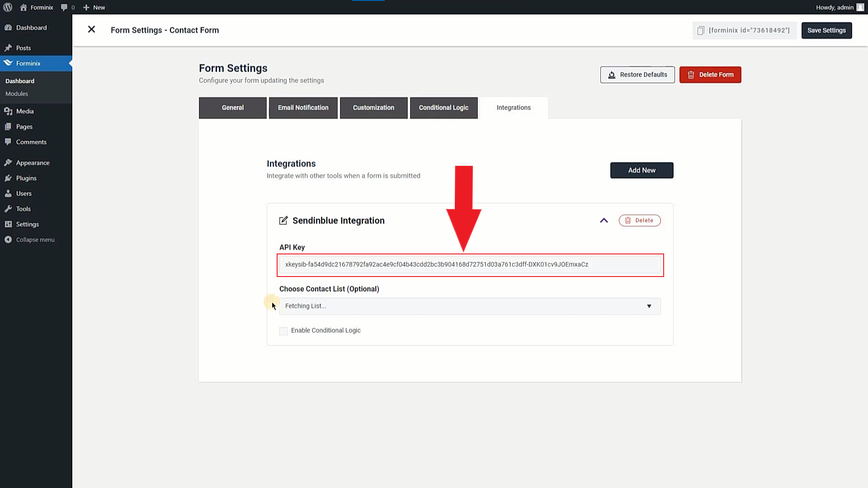Switch to the Email Notification tab
This screenshot has width=868, height=488.
303,107
